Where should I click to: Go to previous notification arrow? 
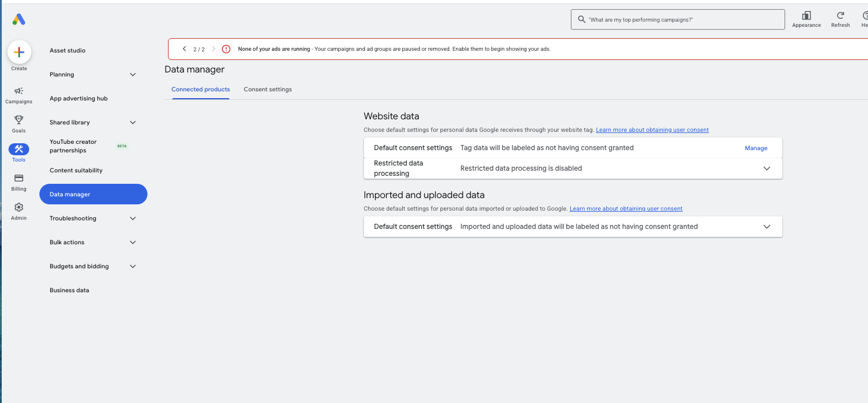click(x=184, y=49)
